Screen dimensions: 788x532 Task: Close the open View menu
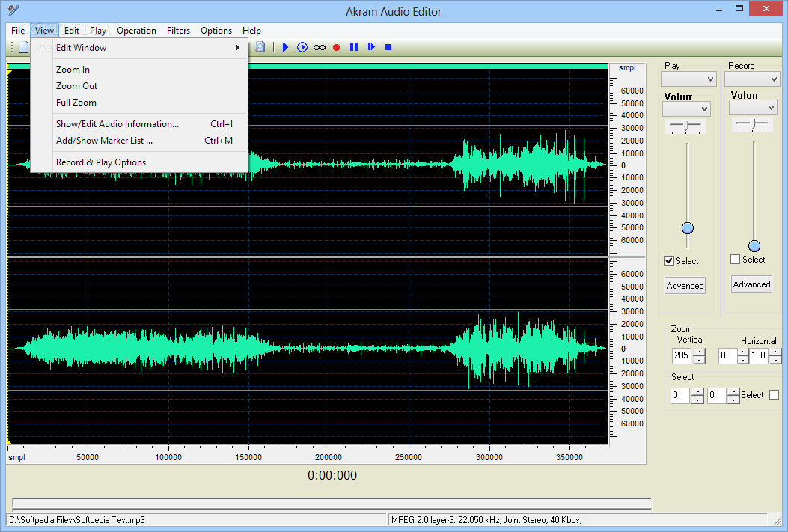[44, 31]
